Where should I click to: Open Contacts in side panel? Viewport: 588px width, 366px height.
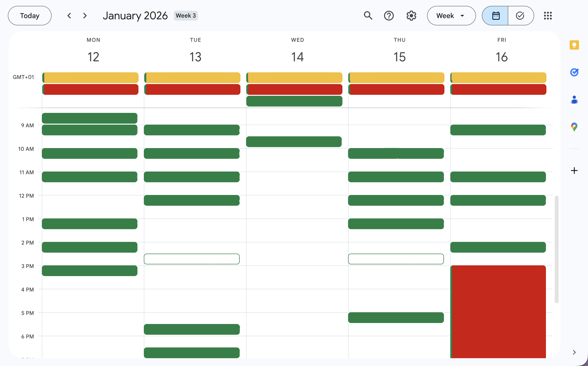(574, 100)
